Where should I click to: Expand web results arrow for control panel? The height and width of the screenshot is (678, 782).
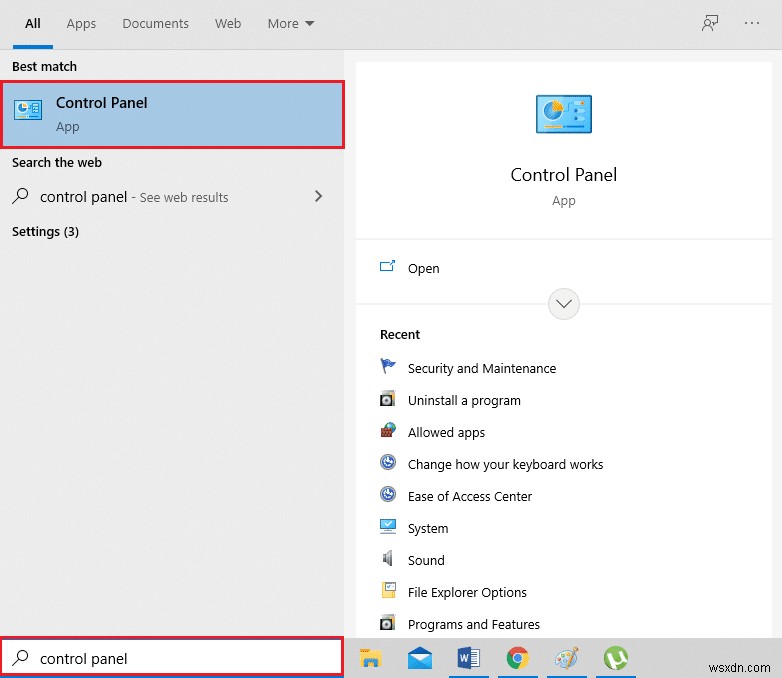point(319,196)
